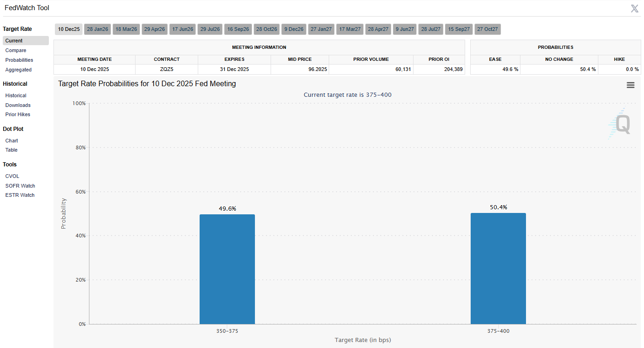
Task: Click the X (Twitter) share icon
Action: coord(634,8)
